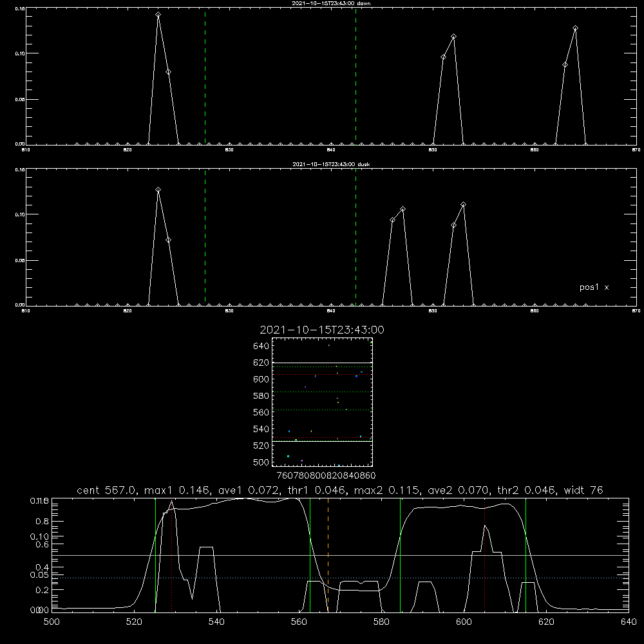Click bottom profile x-axis label 520
The image size is (644, 644).
pos(134,622)
